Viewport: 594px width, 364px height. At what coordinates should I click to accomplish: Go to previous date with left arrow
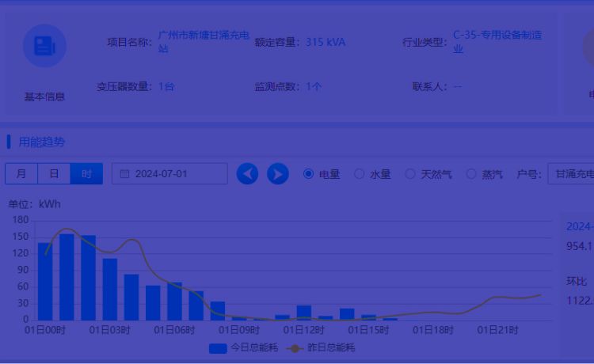247,174
